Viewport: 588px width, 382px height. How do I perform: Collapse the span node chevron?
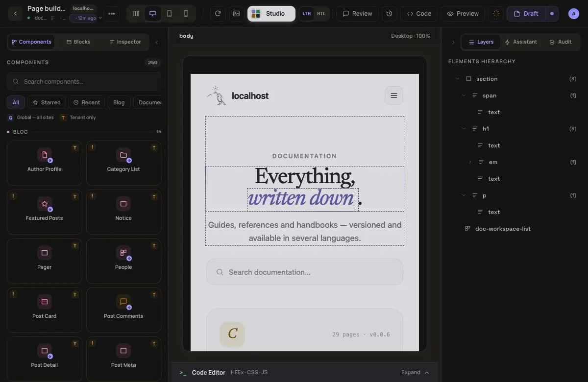[x=464, y=95]
